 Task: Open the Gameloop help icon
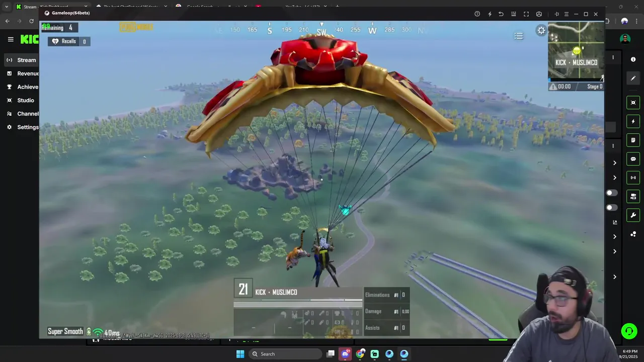coord(477,14)
